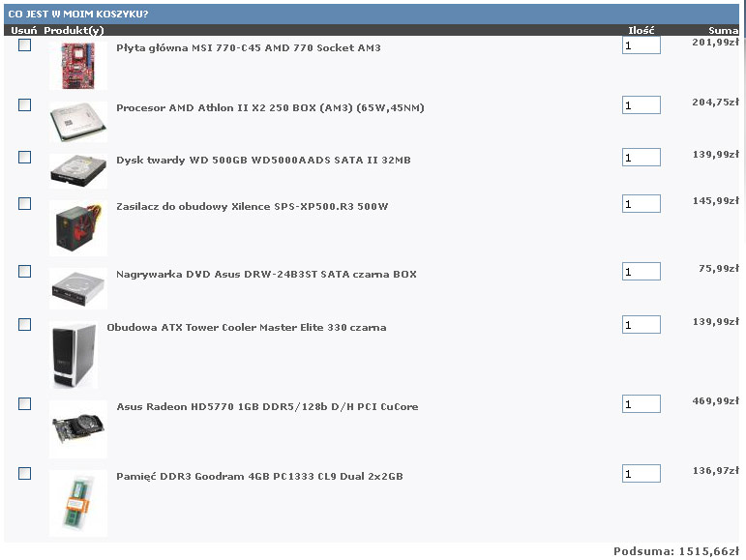Image resolution: width=746 pixels, height=560 pixels.
Task: Open Asus Radeon graphics card thumbnail
Action: 78,428
